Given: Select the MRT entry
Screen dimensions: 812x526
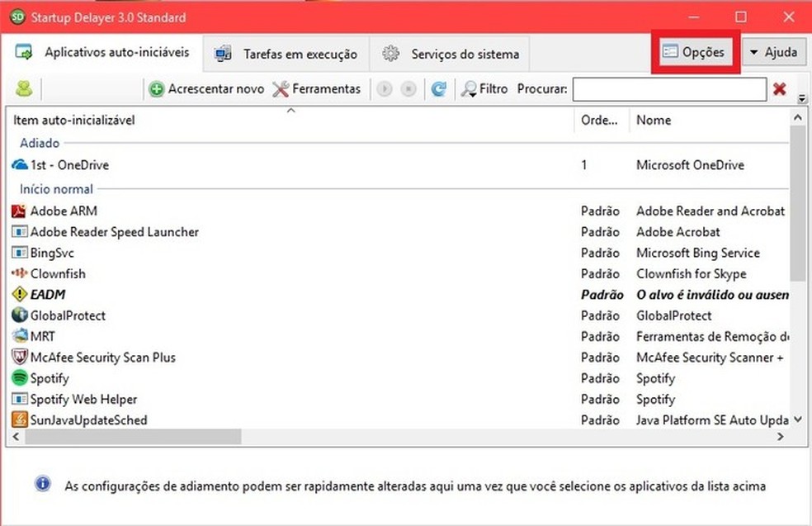Looking at the screenshot, I should pyautogui.click(x=42, y=336).
